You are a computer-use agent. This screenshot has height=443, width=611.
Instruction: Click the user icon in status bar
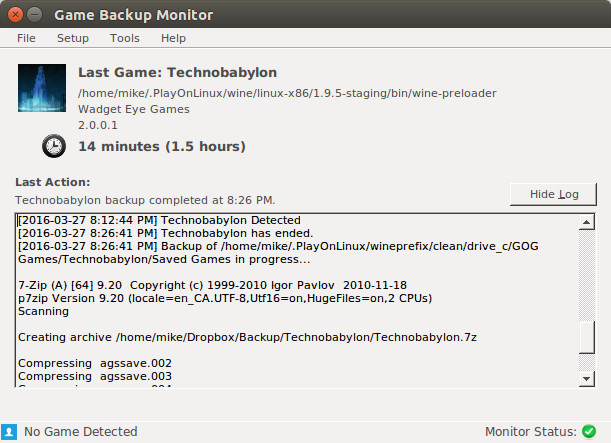9,432
